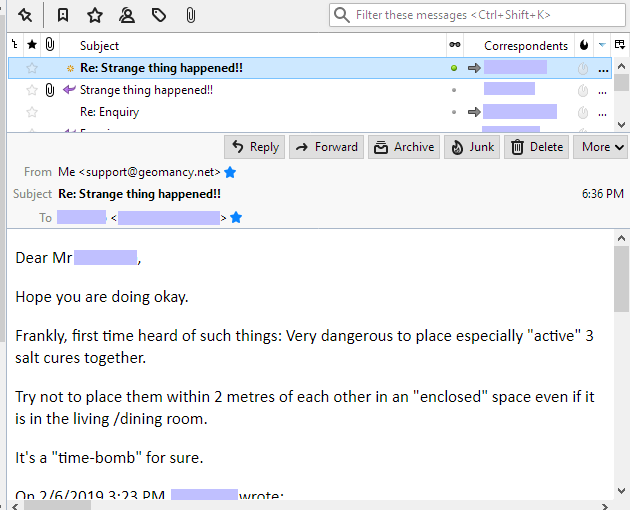Click the Reply button
The image size is (630, 510).
pyautogui.click(x=254, y=147)
